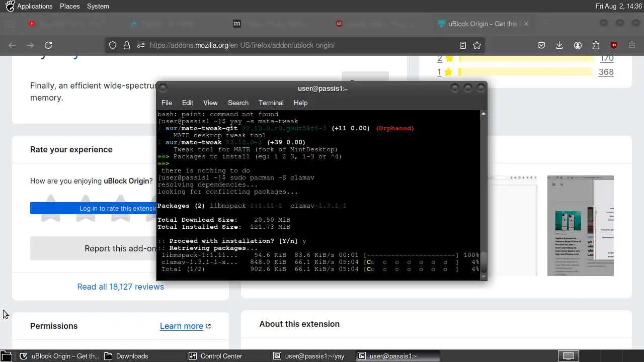Open the terminal View menu
This screenshot has height=362, width=644.
click(x=210, y=103)
